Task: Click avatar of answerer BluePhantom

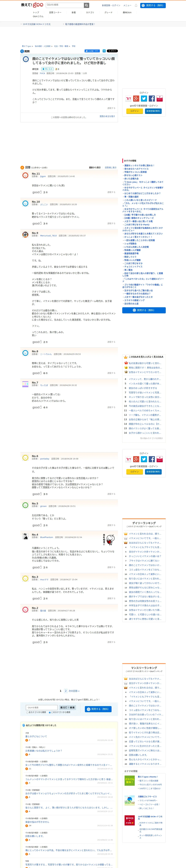Action: click(x=25, y=536)
